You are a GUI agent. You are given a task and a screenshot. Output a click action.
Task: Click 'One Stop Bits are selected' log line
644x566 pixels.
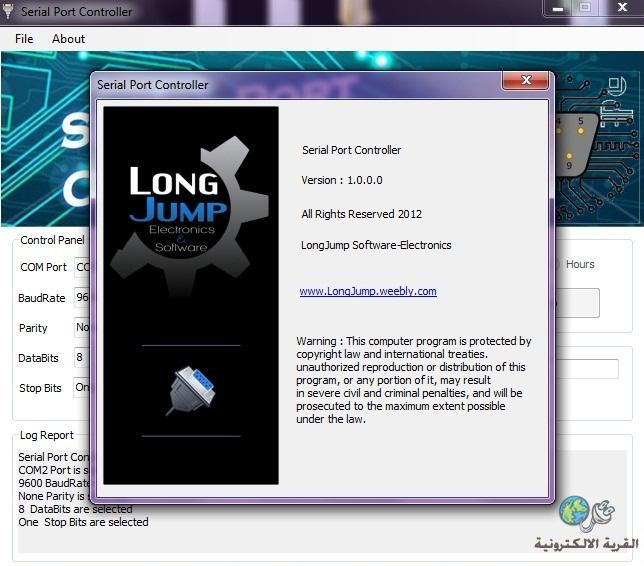[x=83, y=522]
